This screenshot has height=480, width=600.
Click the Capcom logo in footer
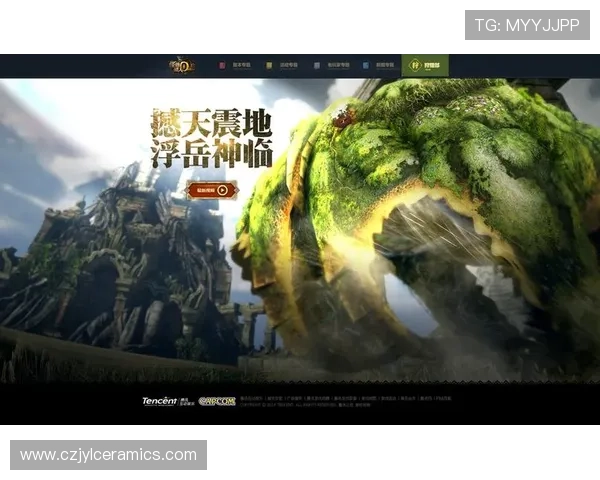point(215,401)
